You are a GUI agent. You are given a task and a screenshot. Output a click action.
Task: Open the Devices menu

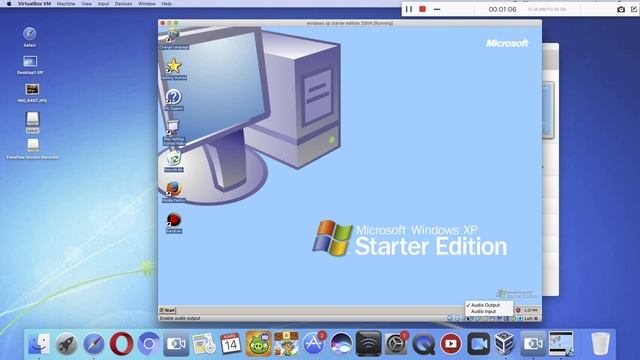point(123,4)
